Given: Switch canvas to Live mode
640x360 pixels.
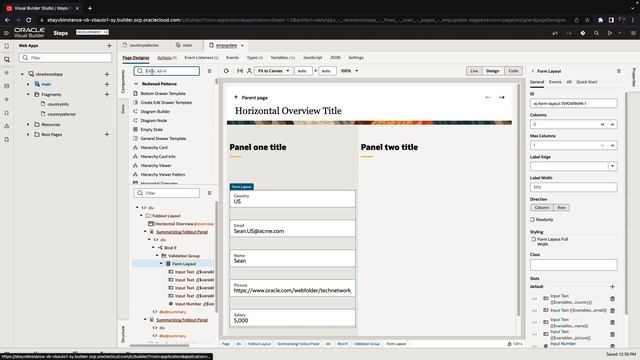Looking at the screenshot, I should [474, 71].
